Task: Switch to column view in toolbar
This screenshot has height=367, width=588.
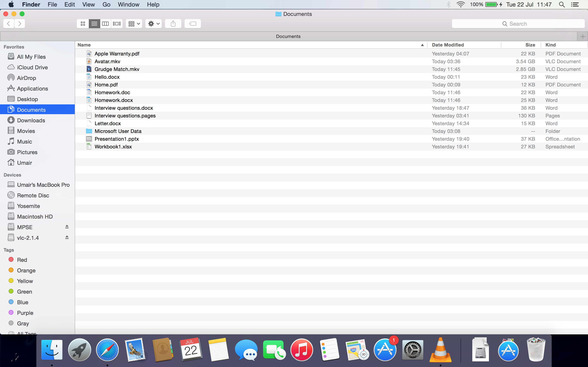Action: (x=105, y=23)
